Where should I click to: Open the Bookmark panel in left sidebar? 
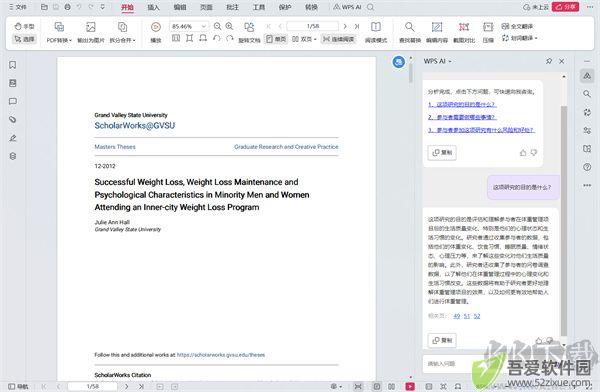click(x=13, y=65)
